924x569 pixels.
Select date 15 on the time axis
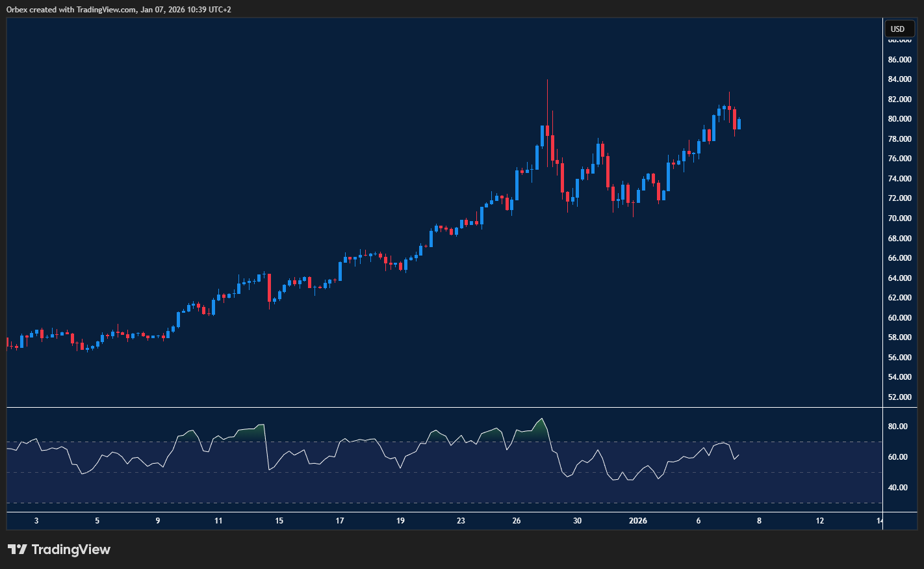click(x=279, y=521)
